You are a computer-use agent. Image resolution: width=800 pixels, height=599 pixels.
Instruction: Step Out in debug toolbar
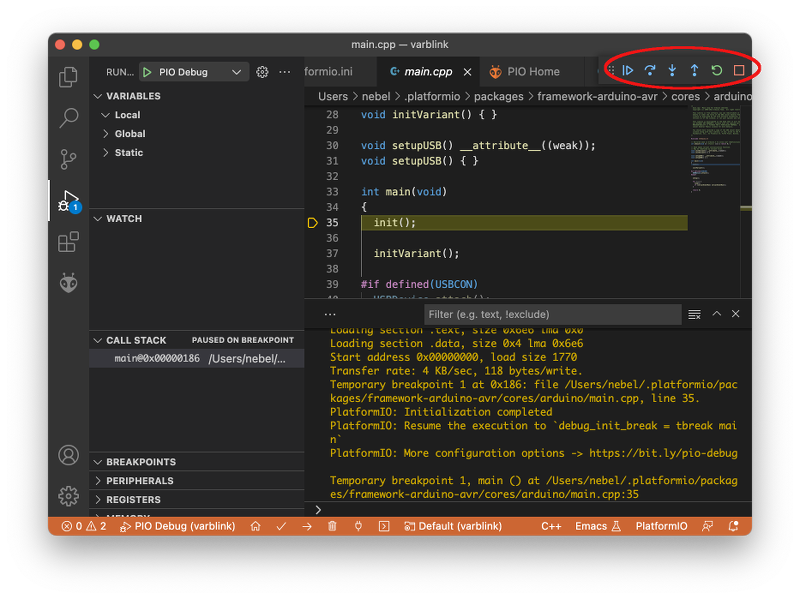(x=694, y=70)
